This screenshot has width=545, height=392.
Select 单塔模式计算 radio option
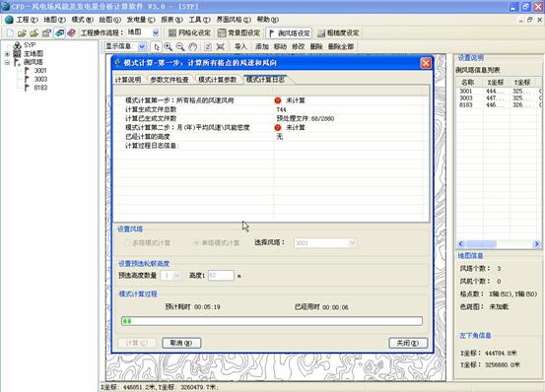pos(217,242)
